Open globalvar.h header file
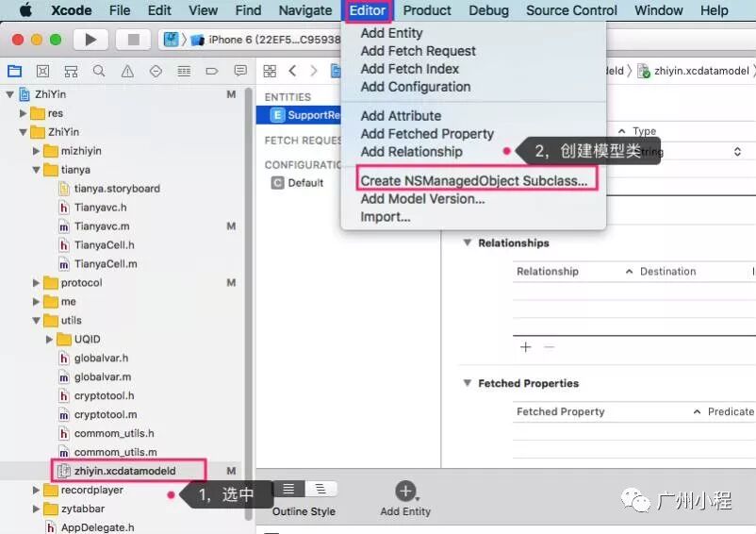The image size is (756, 534). pyautogui.click(x=101, y=358)
